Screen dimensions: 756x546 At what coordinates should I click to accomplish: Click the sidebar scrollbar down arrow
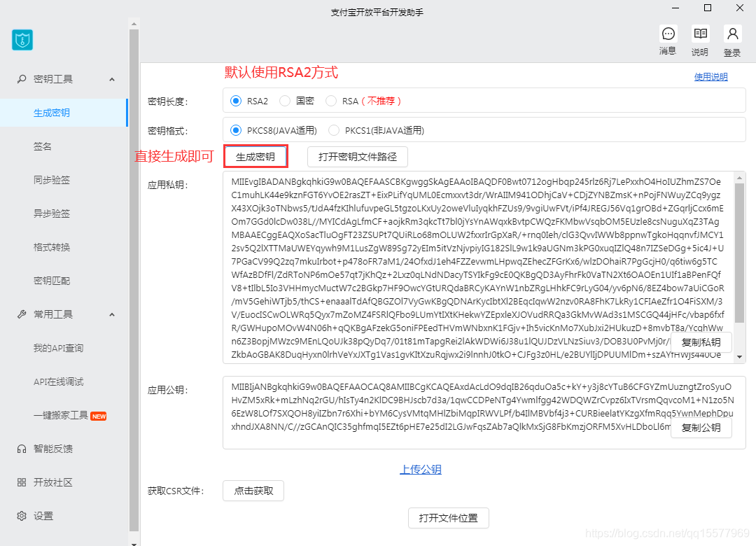pyautogui.click(x=134, y=542)
